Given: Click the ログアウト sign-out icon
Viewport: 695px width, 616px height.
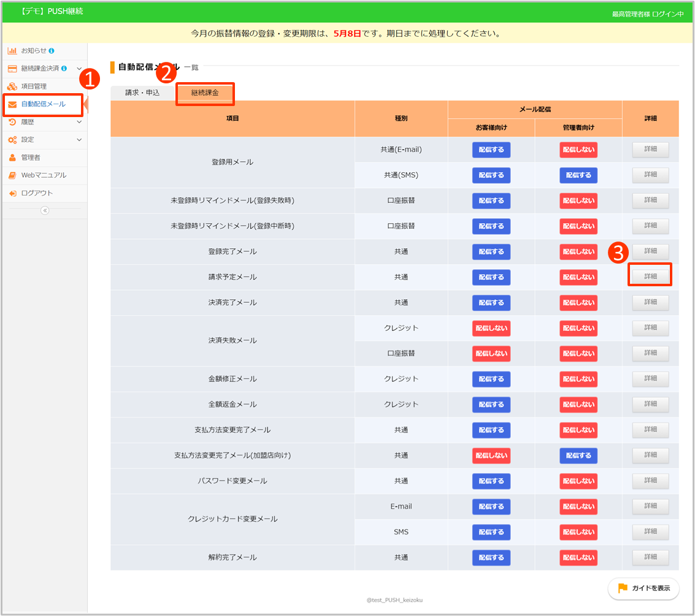Looking at the screenshot, I should pyautogui.click(x=12, y=193).
